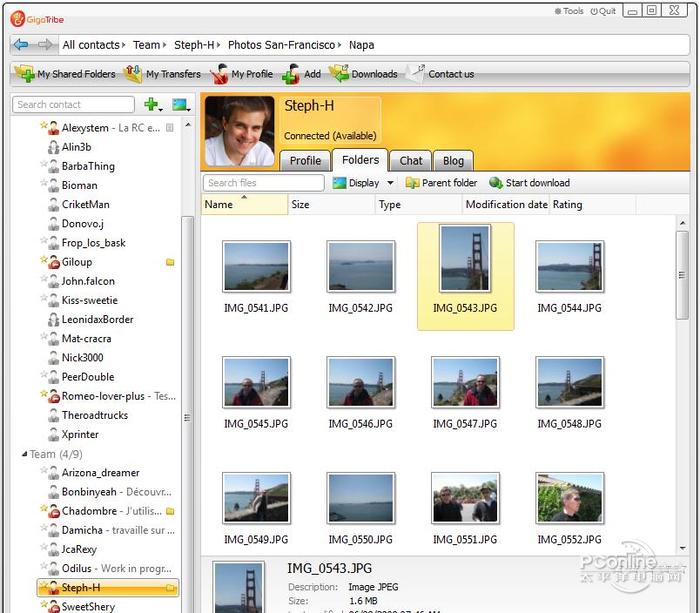Click the note icon beside Alexystem
Image resolution: width=700 pixels, height=613 pixels.
click(170, 128)
